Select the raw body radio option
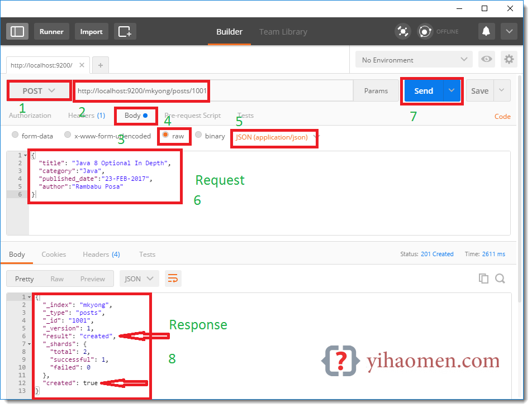Screen dimensions: 532x408 (x=165, y=135)
